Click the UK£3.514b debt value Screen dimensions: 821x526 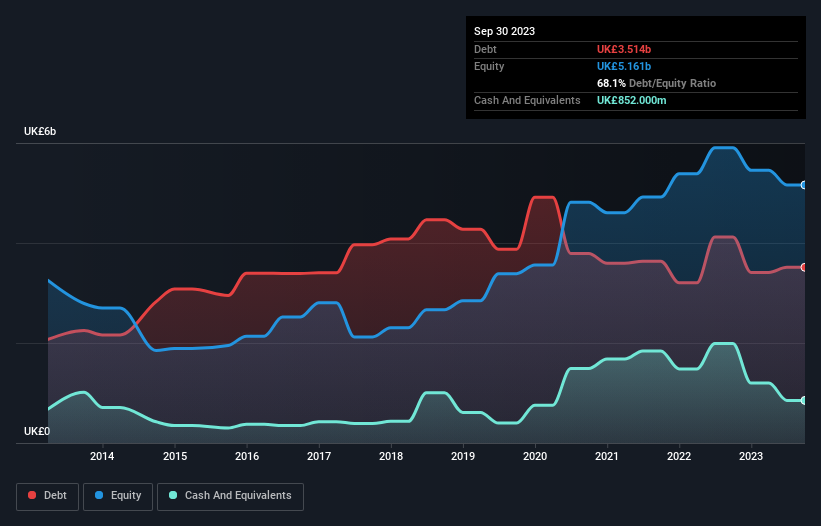pyautogui.click(x=624, y=49)
